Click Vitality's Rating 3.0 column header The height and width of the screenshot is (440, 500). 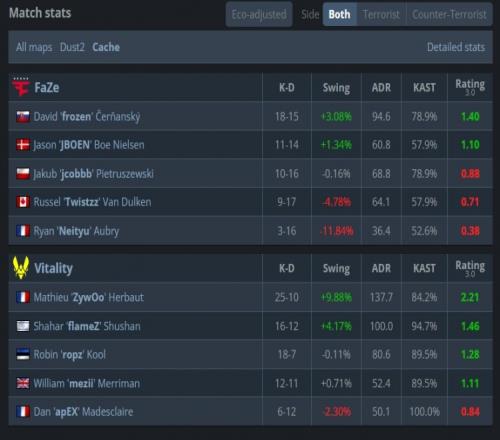(x=470, y=268)
